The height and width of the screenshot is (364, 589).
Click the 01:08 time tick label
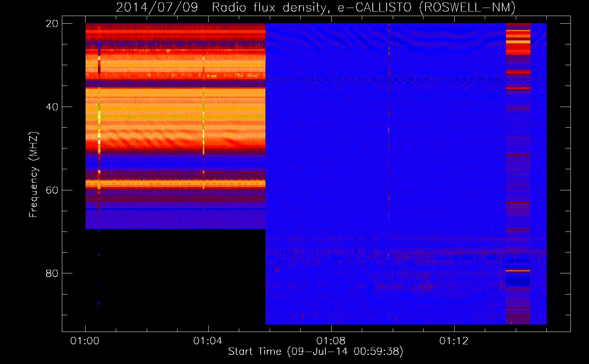[x=331, y=341]
